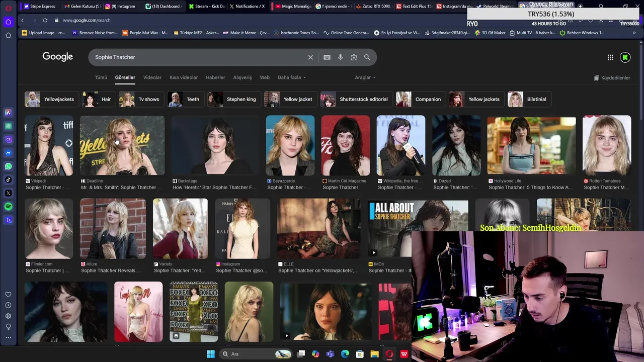Open ChatGPT icon in Opera sidebar
Image resolution: width=644 pixels, height=362 pixels.
coord(8,126)
